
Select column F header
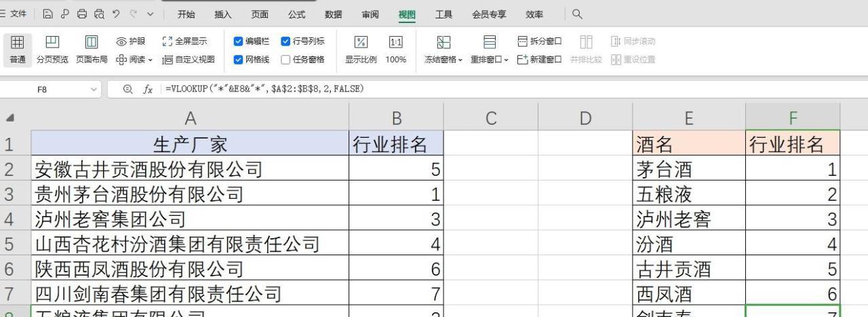point(793,118)
